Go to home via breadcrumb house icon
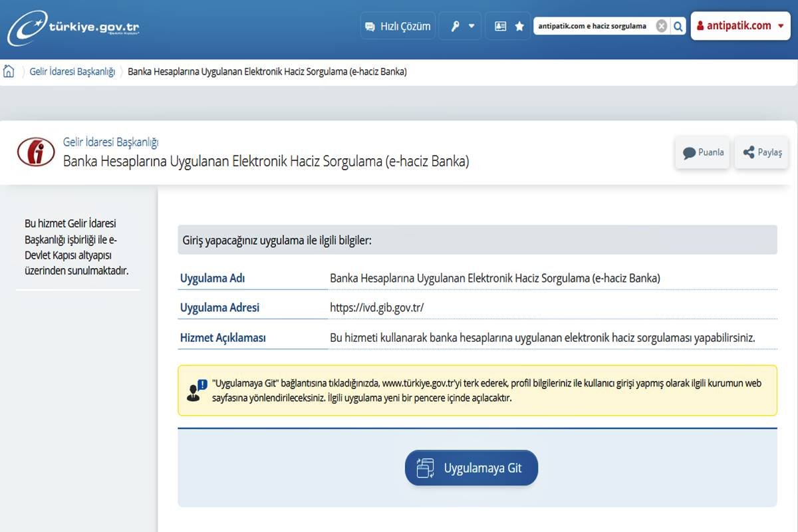The width and height of the screenshot is (798, 532). point(9,72)
